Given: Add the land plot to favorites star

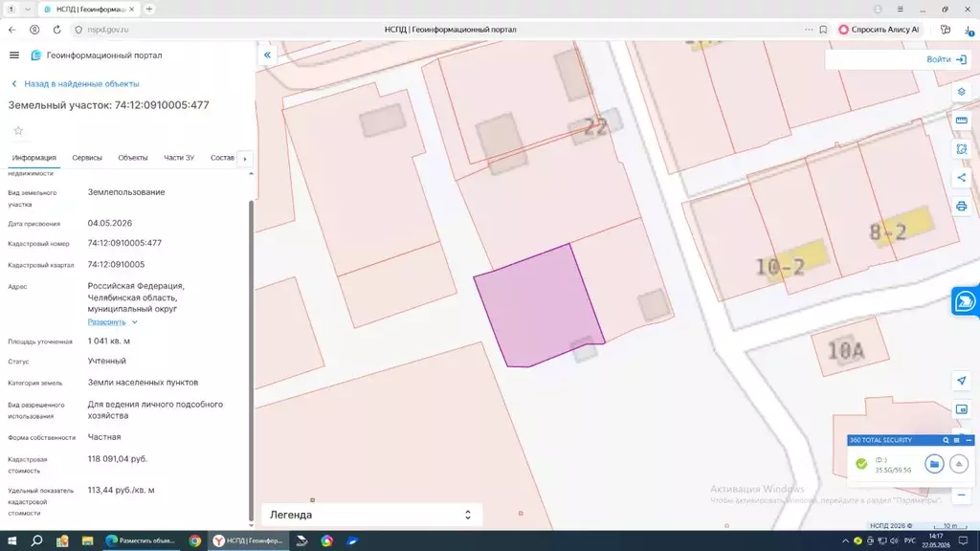Looking at the screenshot, I should coord(18,130).
